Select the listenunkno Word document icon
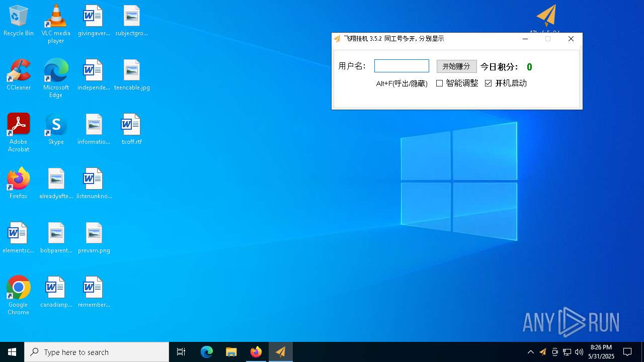The width and height of the screenshot is (644, 362). point(94,184)
